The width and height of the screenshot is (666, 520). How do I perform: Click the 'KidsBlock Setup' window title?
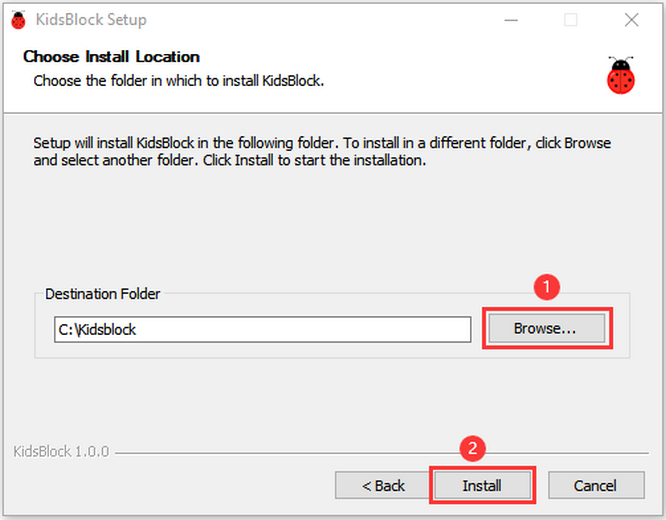(x=91, y=20)
